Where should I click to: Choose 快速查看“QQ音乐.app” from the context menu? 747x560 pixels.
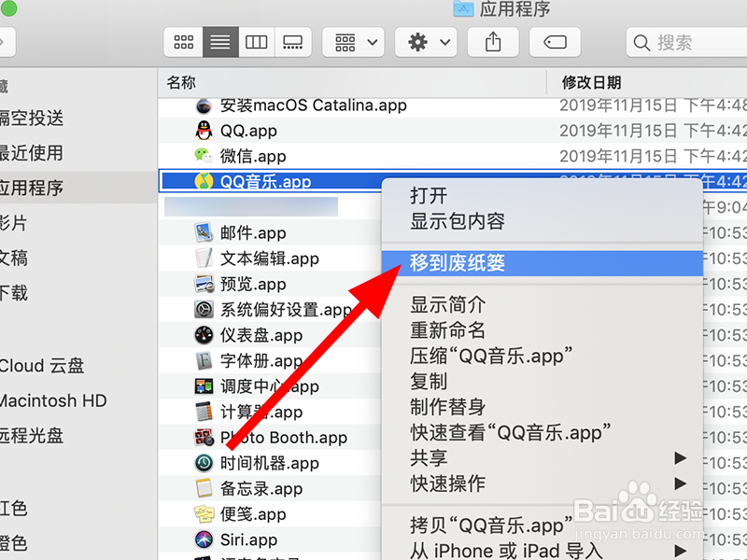tap(543, 433)
